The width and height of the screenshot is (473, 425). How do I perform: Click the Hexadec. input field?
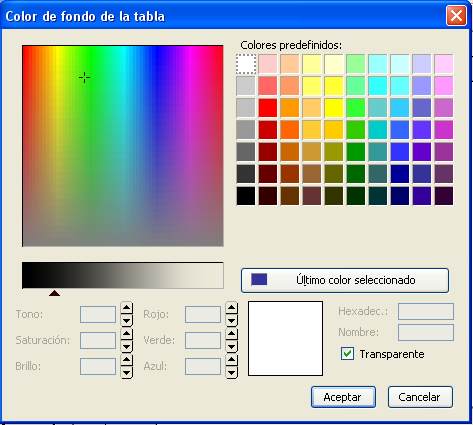pos(426,312)
